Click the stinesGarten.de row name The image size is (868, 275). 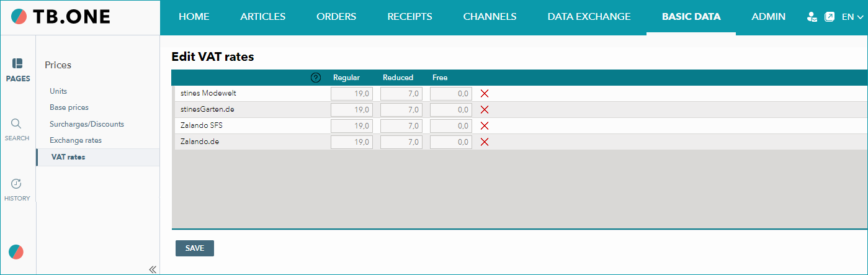coord(207,109)
